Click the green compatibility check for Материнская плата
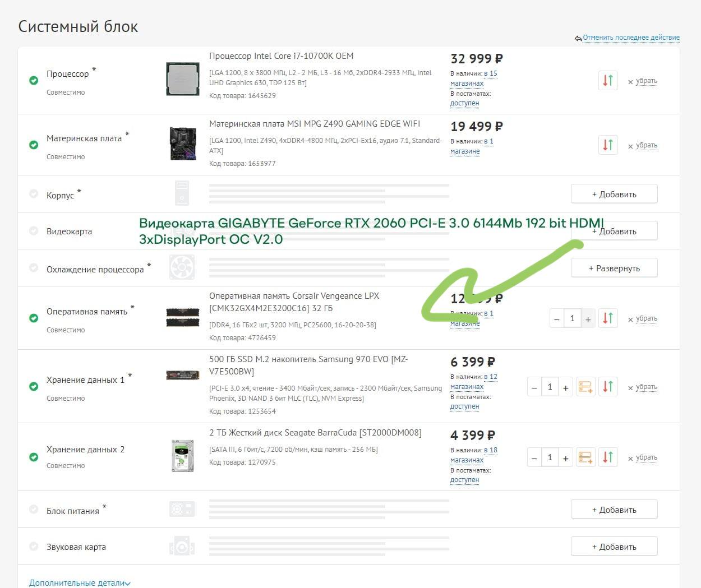The width and height of the screenshot is (701, 588). click(34, 145)
